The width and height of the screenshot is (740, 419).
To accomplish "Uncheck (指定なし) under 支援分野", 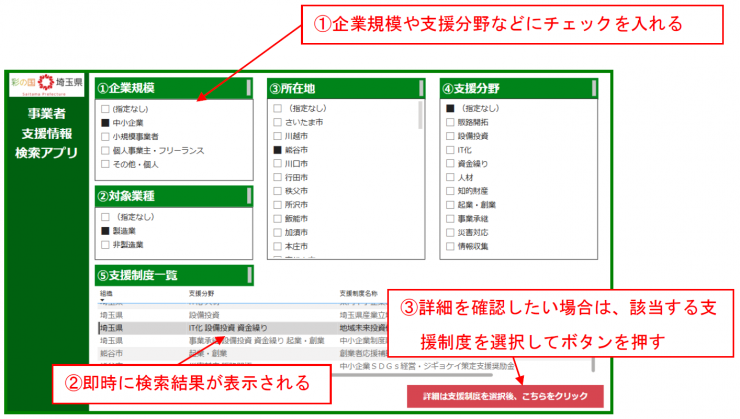I will pos(450,109).
